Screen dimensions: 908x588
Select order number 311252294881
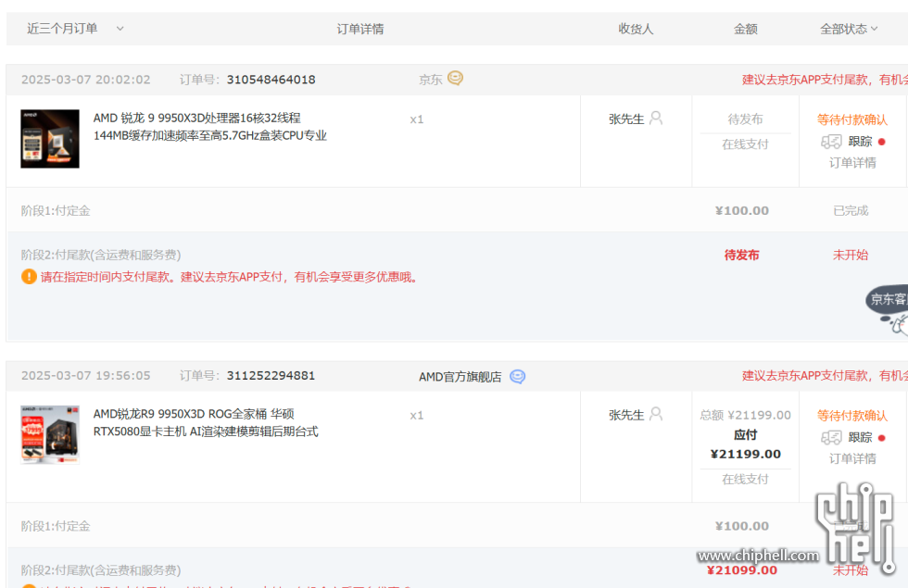tap(271, 376)
